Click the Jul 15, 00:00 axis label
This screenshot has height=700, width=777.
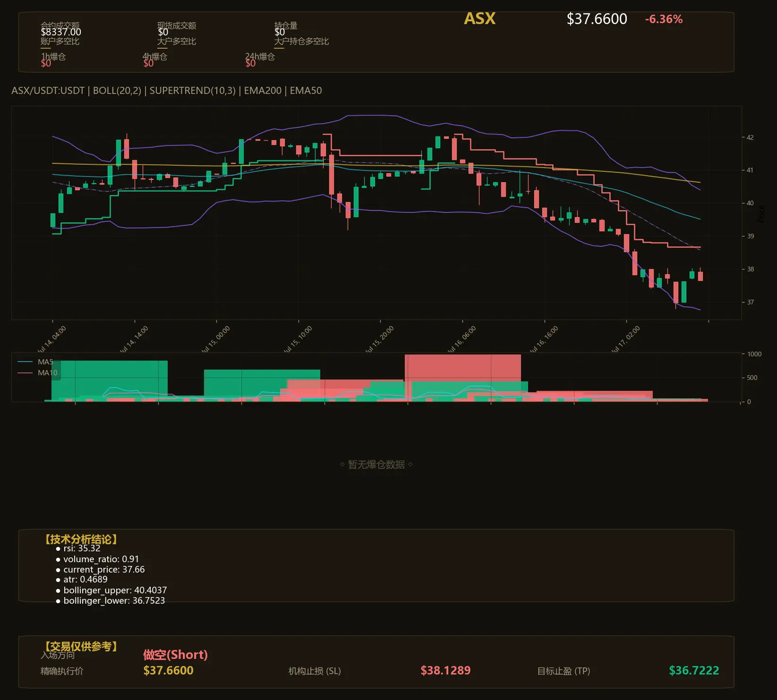click(x=216, y=340)
